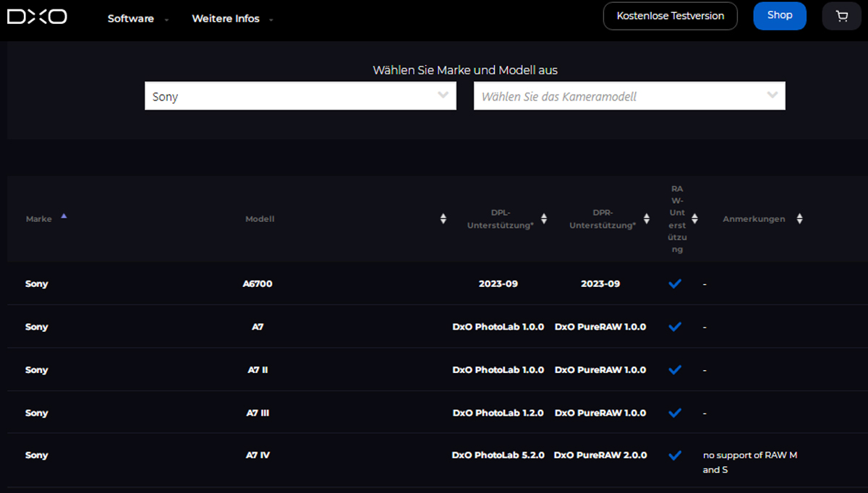Viewport: 868px width, 493px height.
Task: Click the RAW checkmark in the A7 row showing PhotoLab 1.0.0
Action: point(675,327)
